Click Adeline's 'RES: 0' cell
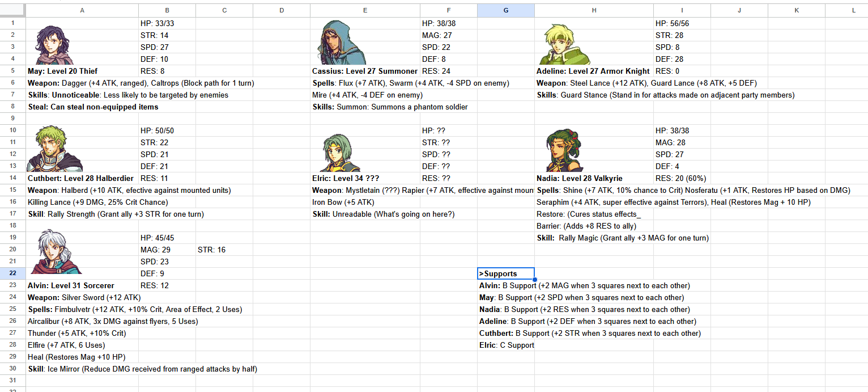Screen dimensions: 868x392 pyautogui.click(x=682, y=71)
